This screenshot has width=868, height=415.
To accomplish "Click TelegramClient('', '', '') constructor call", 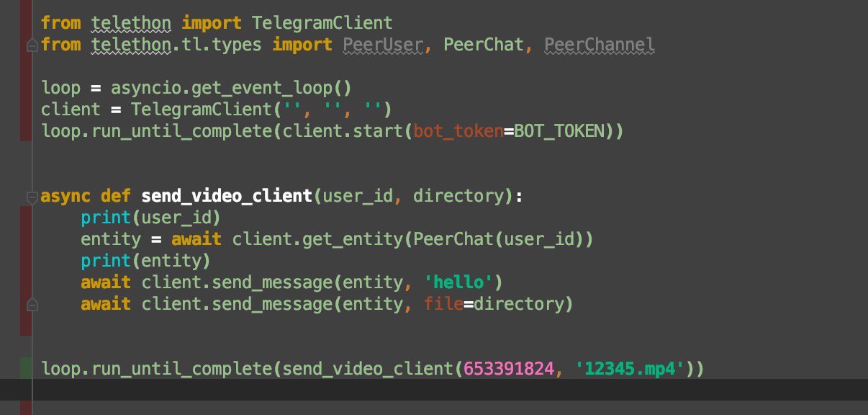I will pyautogui.click(x=261, y=110).
